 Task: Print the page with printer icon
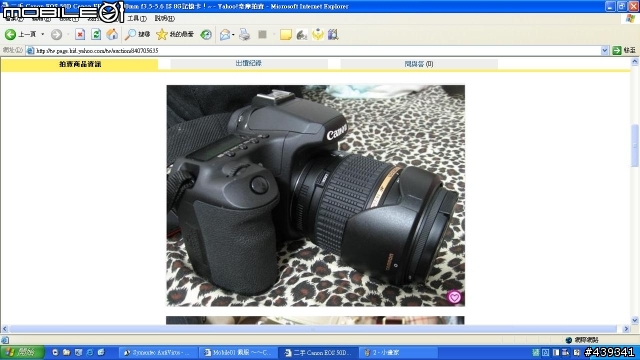pyautogui.click(x=244, y=35)
